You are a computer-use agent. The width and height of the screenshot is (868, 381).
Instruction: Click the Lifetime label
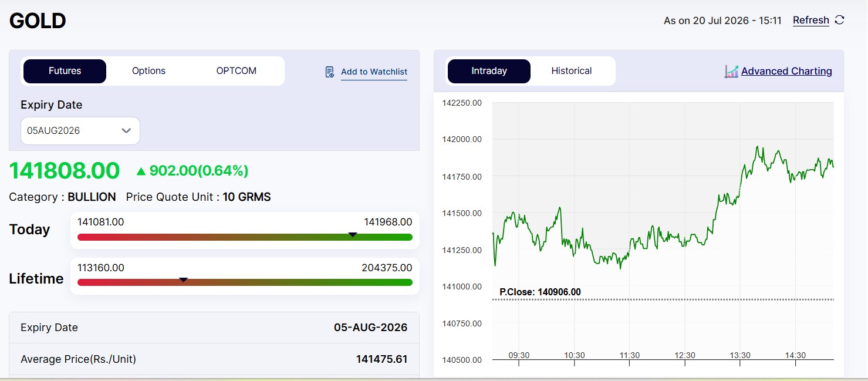pyautogui.click(x=36, y=279)
